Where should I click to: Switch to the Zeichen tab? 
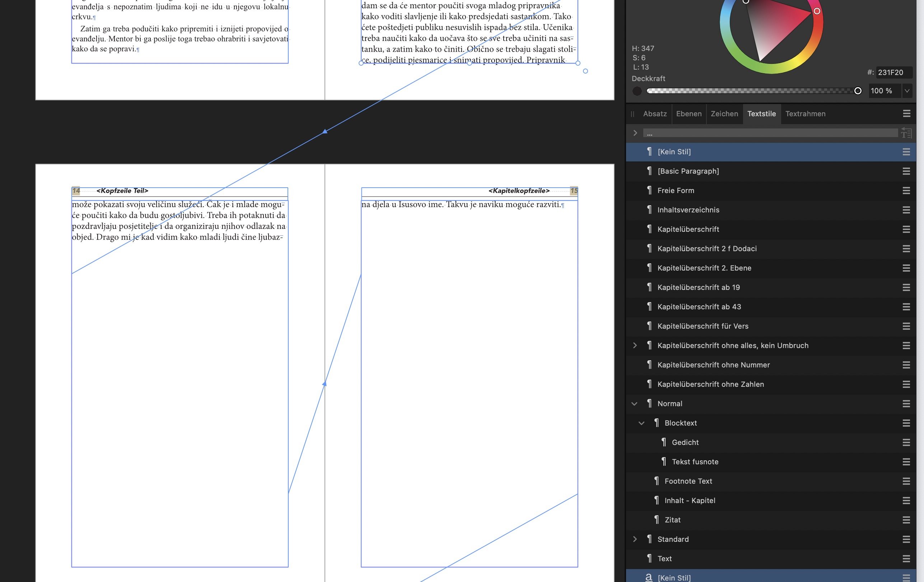click(x=724, y=113)
